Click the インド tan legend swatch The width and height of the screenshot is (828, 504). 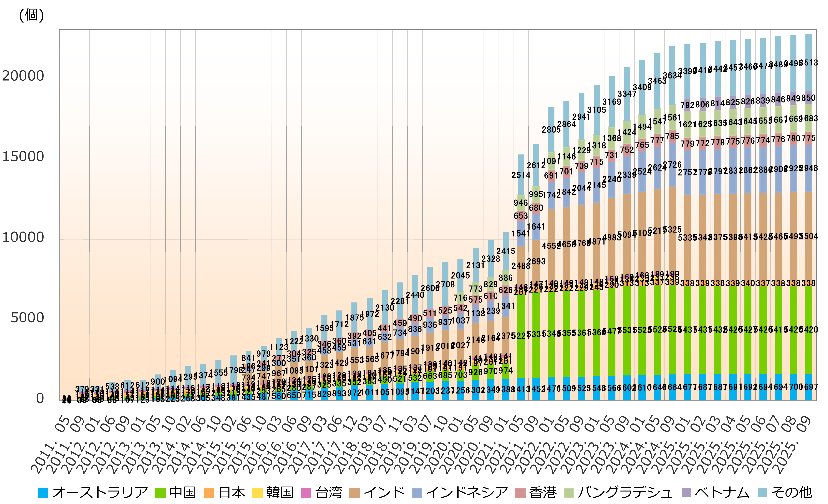pyautogui.click(x=354, y=493)
